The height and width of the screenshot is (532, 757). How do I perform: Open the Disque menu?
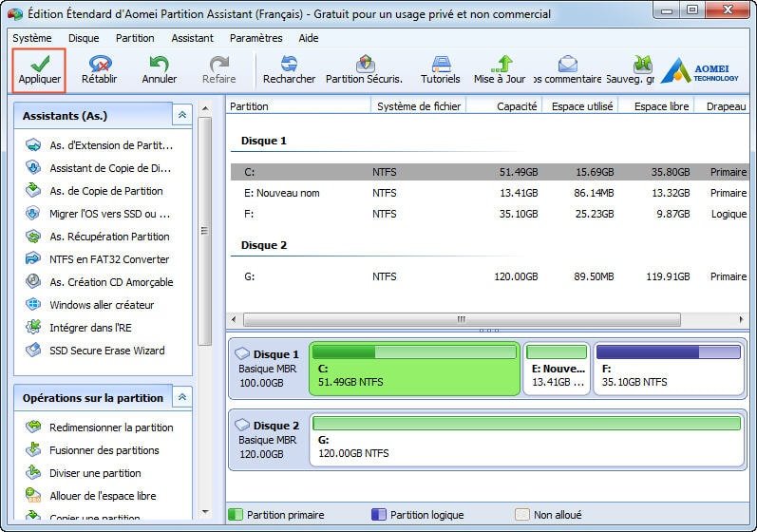(84, 38)
